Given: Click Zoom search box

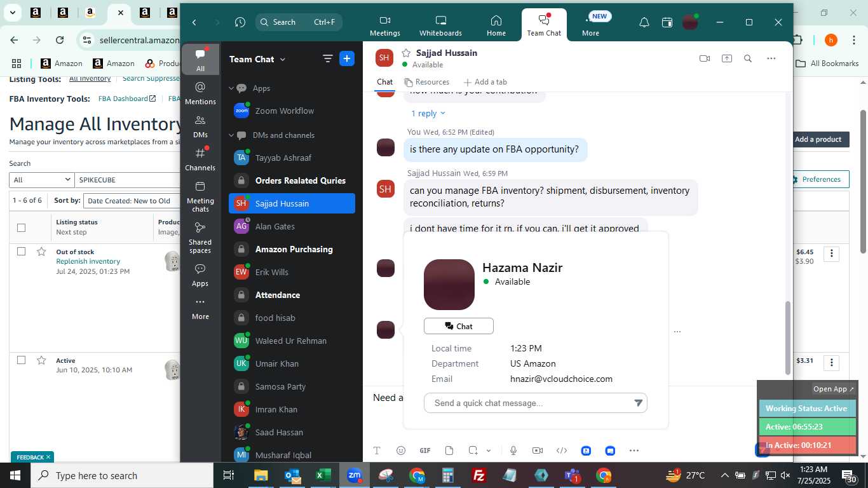Looking at the screenshot, I should coord(299,22).
